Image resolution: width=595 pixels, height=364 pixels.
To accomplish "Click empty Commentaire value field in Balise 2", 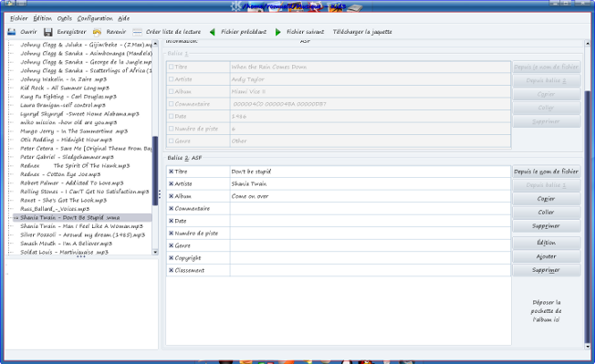I will click(370, 208).
